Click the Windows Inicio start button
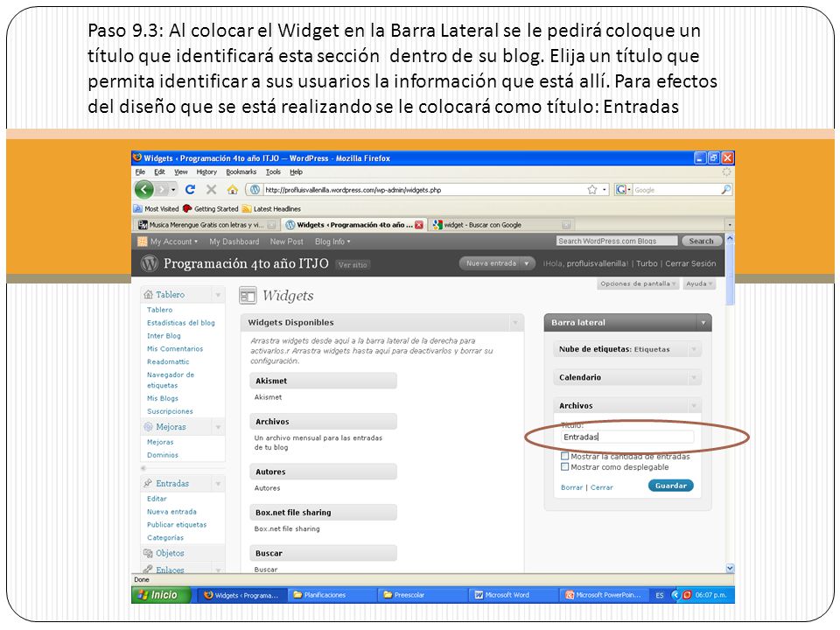 tap(160, 595)
